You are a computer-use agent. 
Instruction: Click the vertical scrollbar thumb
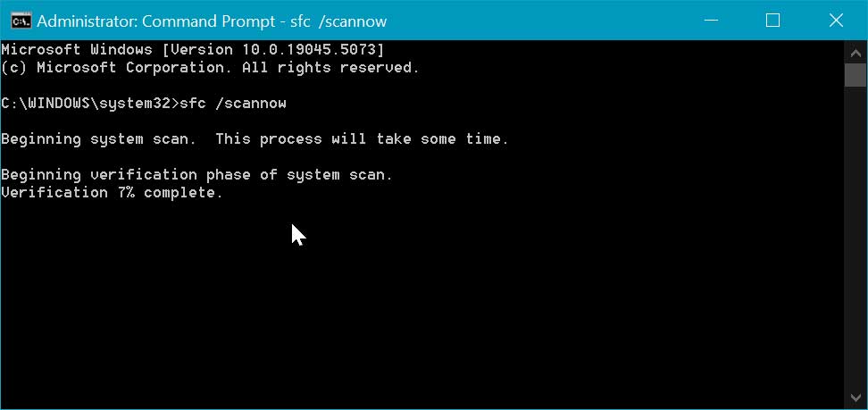point(855,75)
